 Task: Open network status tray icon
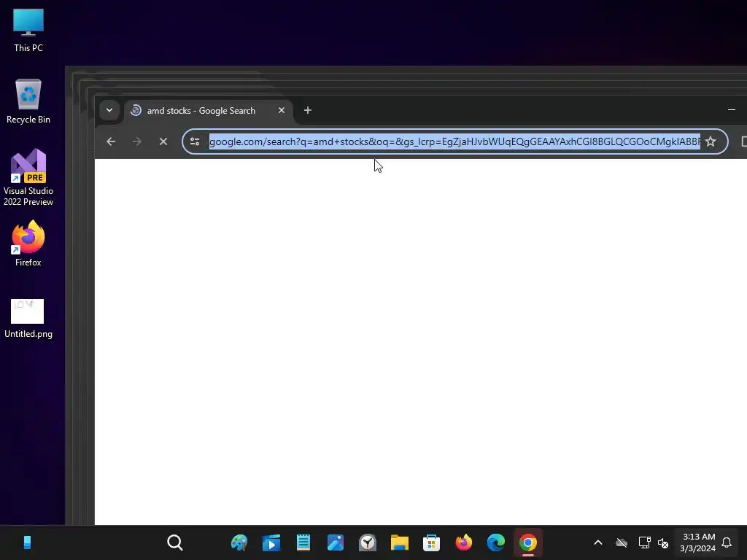pos(644,542)
